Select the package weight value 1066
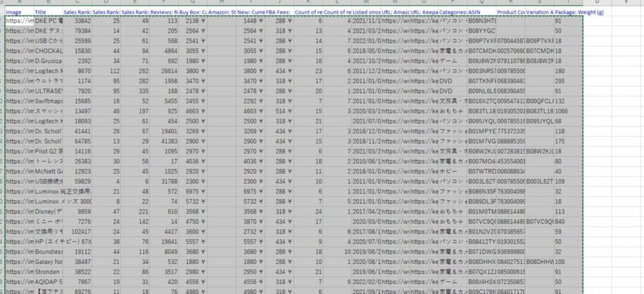The height and width of the screenshot is (294, 644). click(x=569, y=111)
